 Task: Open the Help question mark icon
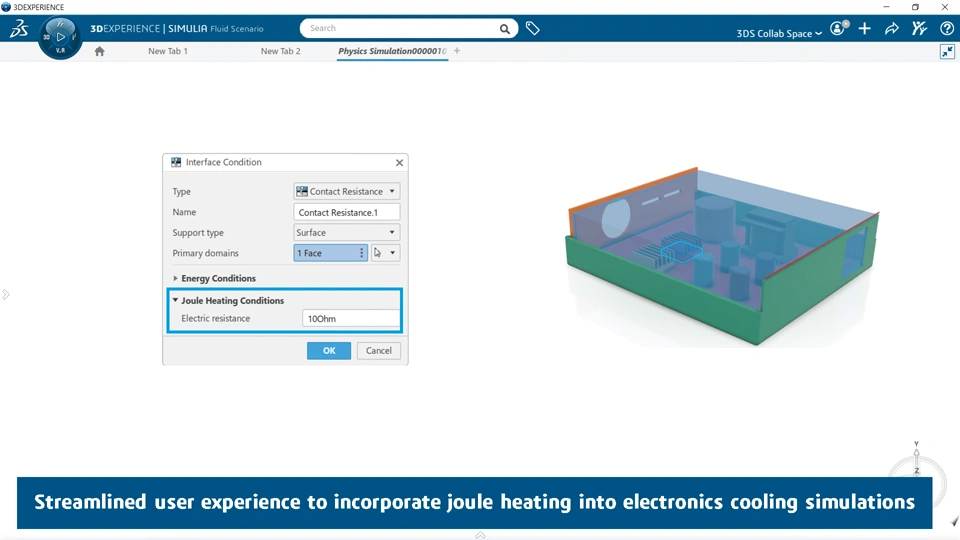pyautogui.click(x=947, y=28)
